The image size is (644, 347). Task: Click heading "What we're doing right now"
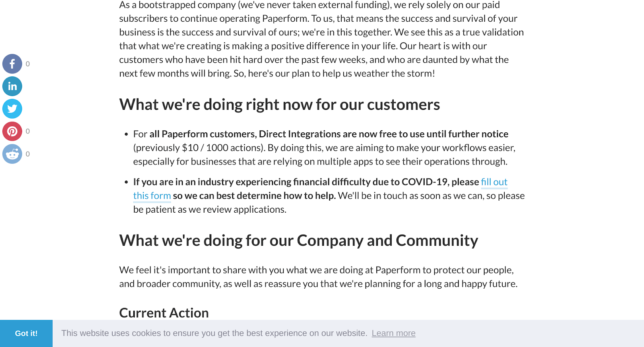[280, 105]
